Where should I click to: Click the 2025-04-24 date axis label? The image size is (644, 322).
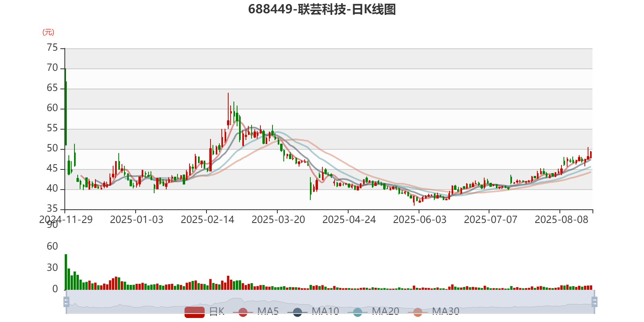click(349, 220)
